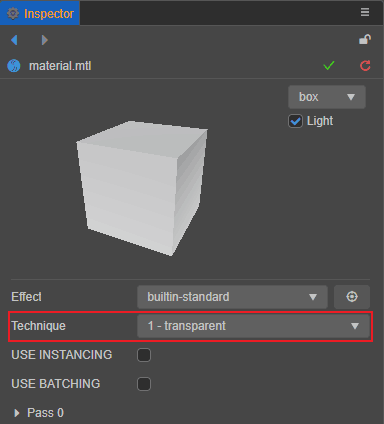Image resolution: width=384 pixels, height=424 pixels.
Task: Click the forward navigation arrow
Action: pyautogui.click(x=45, y=40)
